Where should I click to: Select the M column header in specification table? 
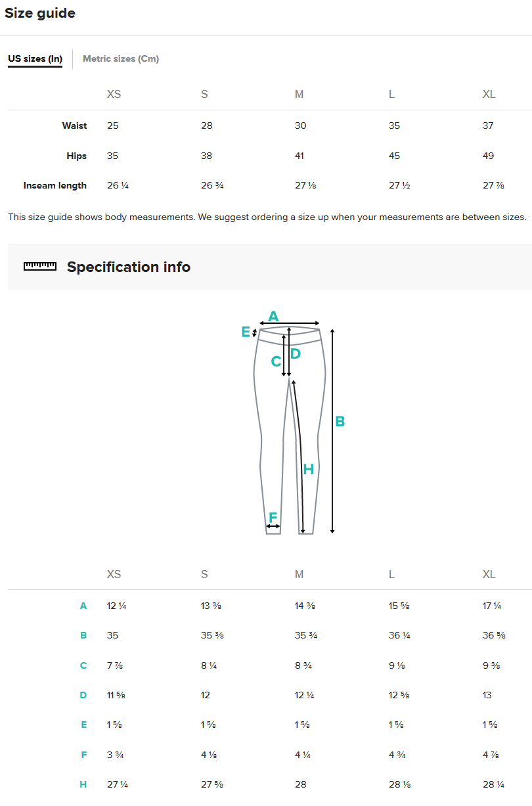coord(299,574)
